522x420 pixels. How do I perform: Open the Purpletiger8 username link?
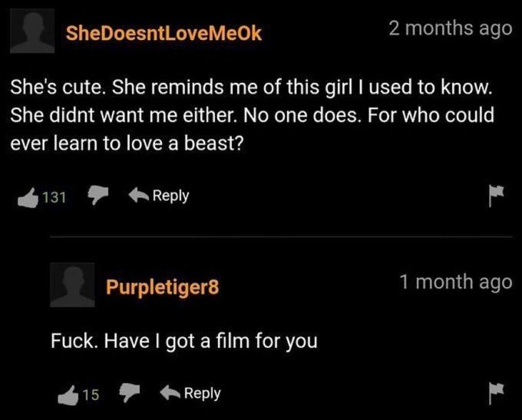163,289
